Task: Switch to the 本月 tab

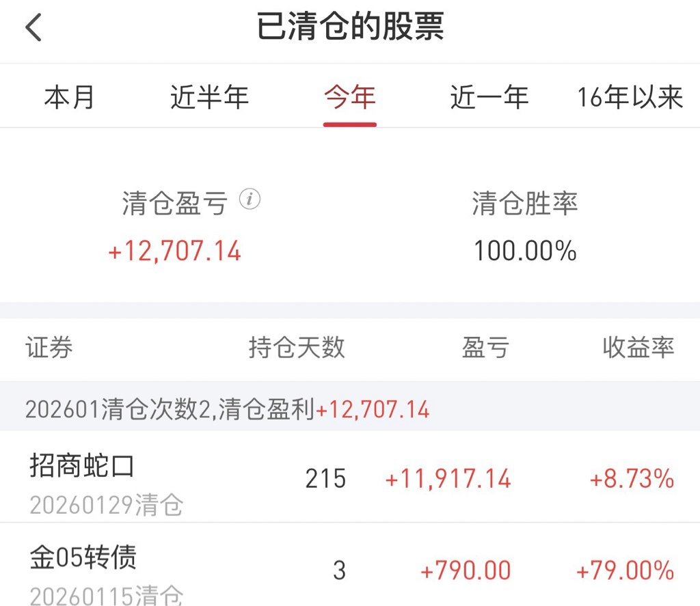Action: (x=69, y=97)
